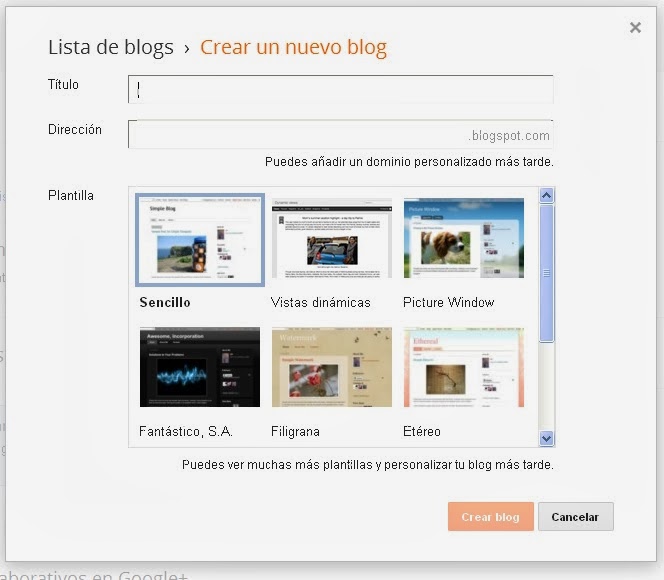
Task: Select the Sencillo template thumbnail
Action: coord(200,240)
